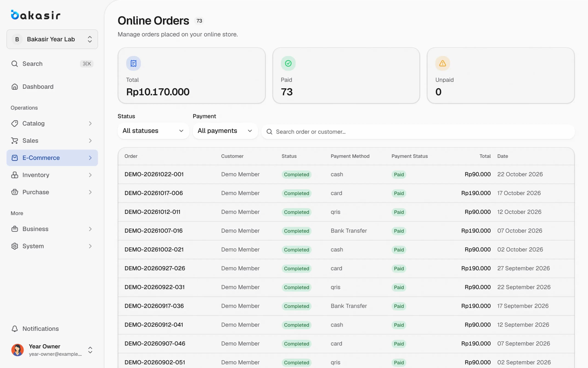The height and width of the screenshot is (368, 588).
Task: Click the Business briefcase icon
Action: [14, 229]
